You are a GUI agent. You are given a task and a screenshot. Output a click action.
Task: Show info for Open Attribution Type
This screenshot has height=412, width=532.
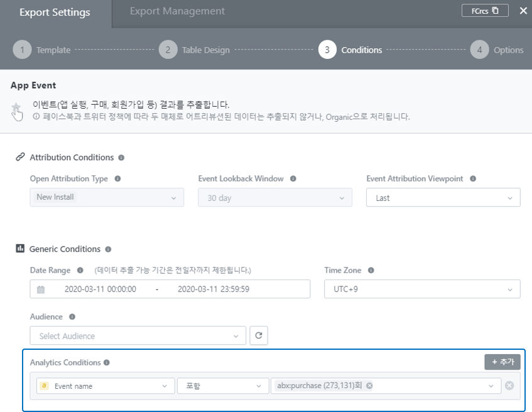point(117,178)
